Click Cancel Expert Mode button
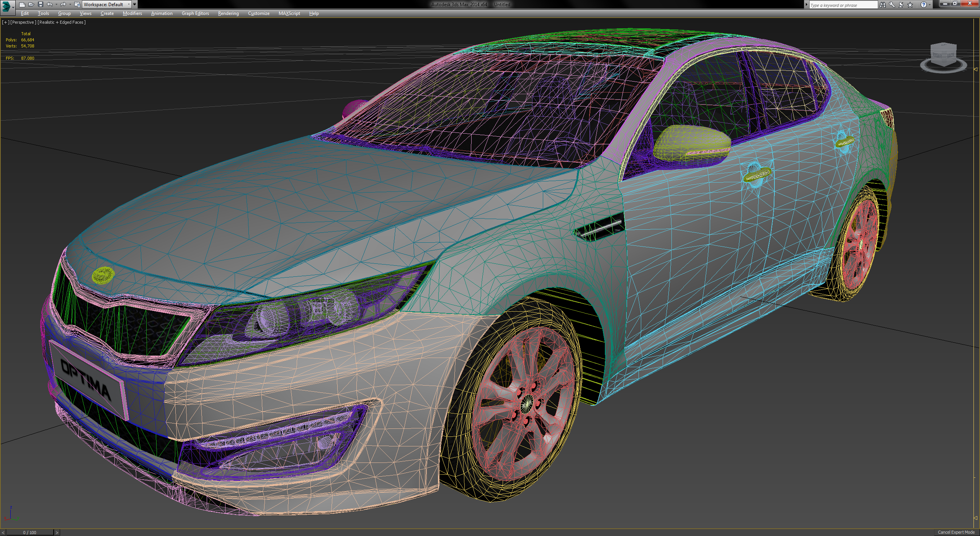This screenshot has height=536, width=980. click(x=956, y=532)
